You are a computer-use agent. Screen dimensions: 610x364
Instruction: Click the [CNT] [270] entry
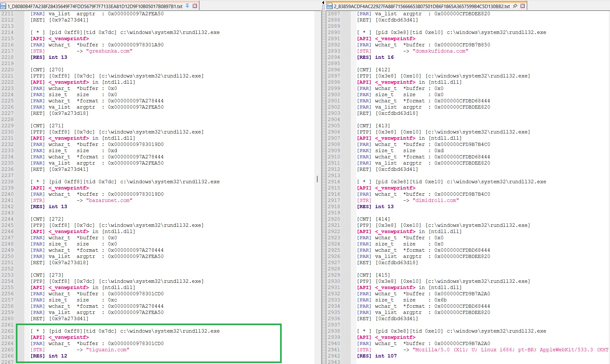coord(47,70)
